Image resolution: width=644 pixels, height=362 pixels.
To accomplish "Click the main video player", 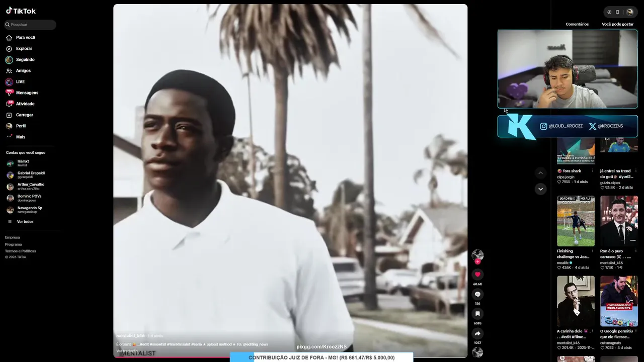I will (290, 181).
